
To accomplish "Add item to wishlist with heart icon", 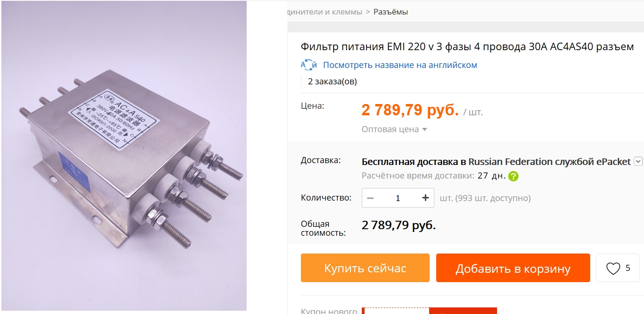I will [613, 268].
